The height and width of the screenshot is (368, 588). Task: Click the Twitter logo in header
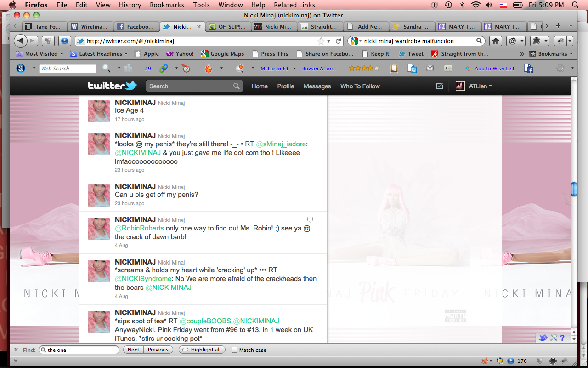click(x=112, y=86)
